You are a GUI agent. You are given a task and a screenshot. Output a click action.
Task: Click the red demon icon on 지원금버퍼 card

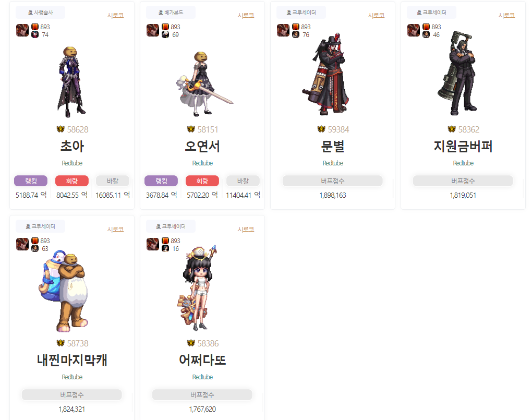point(414,30)
